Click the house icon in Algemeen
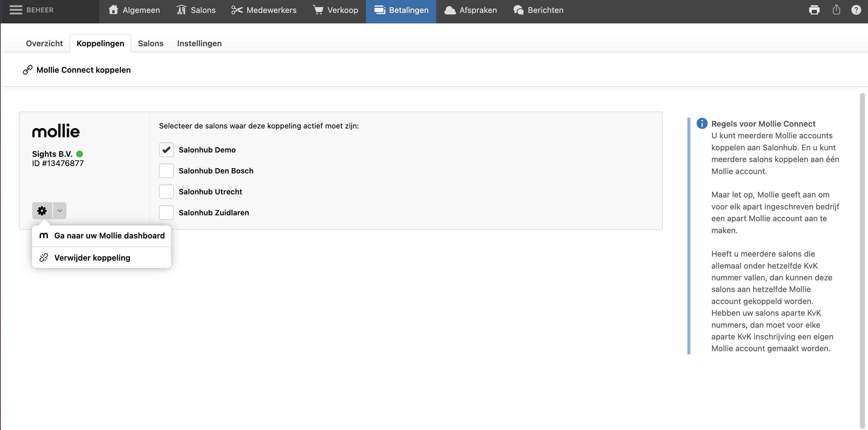Viewport: 868px width, 430px height. [x=113, y=10]
